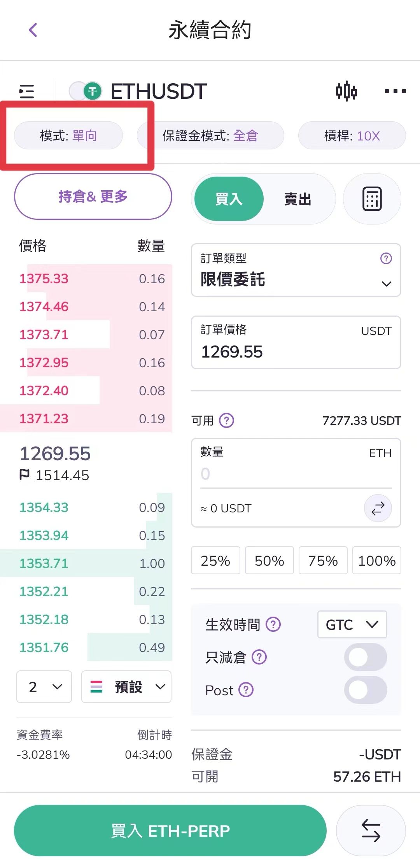This screenshot has height=868, width=420.
Task: Open the candlestick chart icon
Action: (346, 91)
